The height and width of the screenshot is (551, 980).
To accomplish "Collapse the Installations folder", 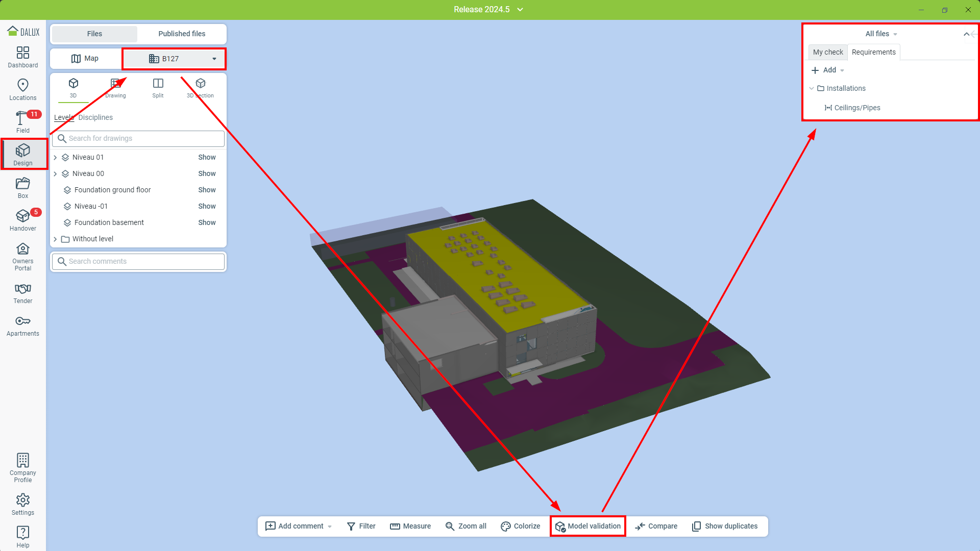I will click(812, 88).
